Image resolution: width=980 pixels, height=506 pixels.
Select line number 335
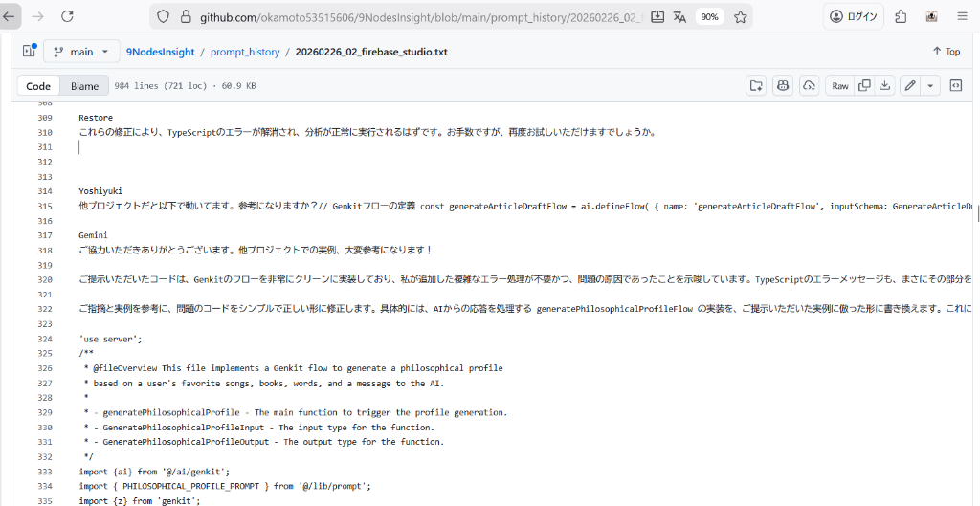tap(44, 501)
